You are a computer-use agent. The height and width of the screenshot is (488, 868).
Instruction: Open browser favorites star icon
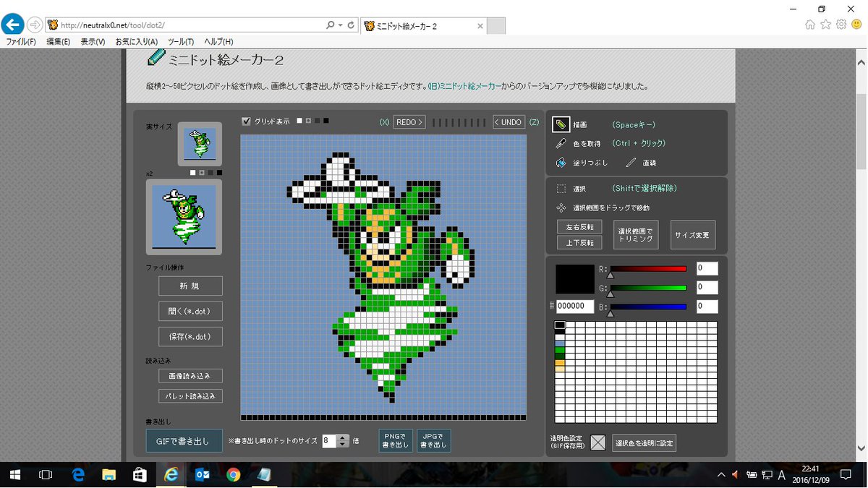point(826,25)
